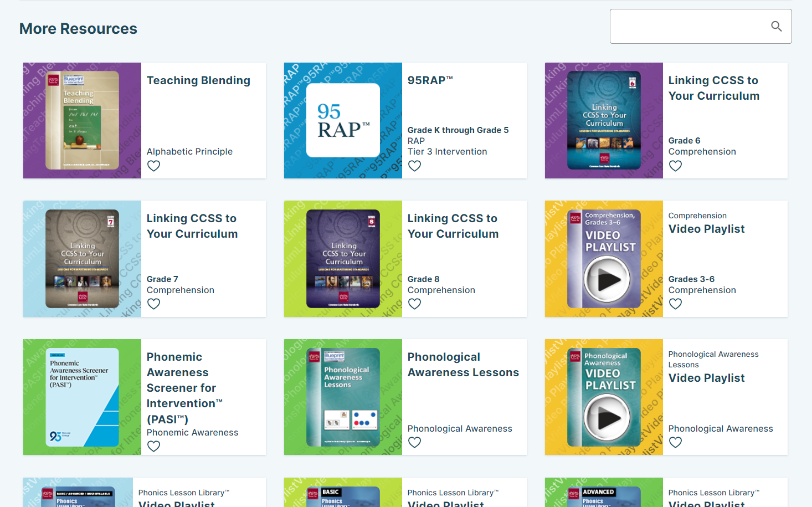The height and width of the screenshot is (507, 812).
Task: Open Phonological Awareness Lessons Video Playlist title
Action: [706, 378]
